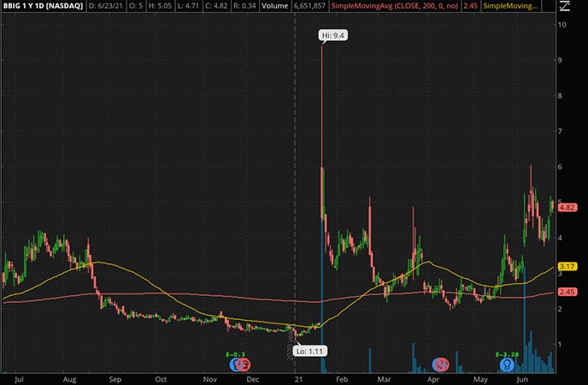Click the 2.45 value in the header
This screenshot has height=385, width=588.
click(x=470, y=7)
